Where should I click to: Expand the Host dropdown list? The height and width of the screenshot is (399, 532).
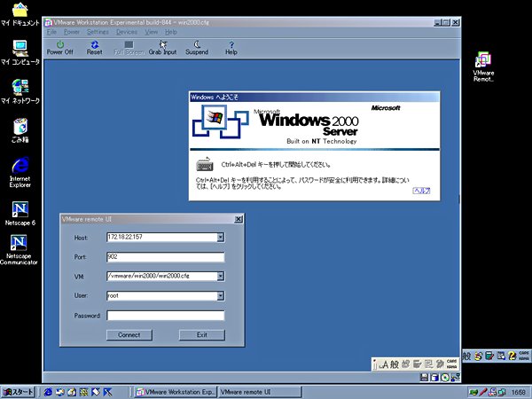[221, 237]
